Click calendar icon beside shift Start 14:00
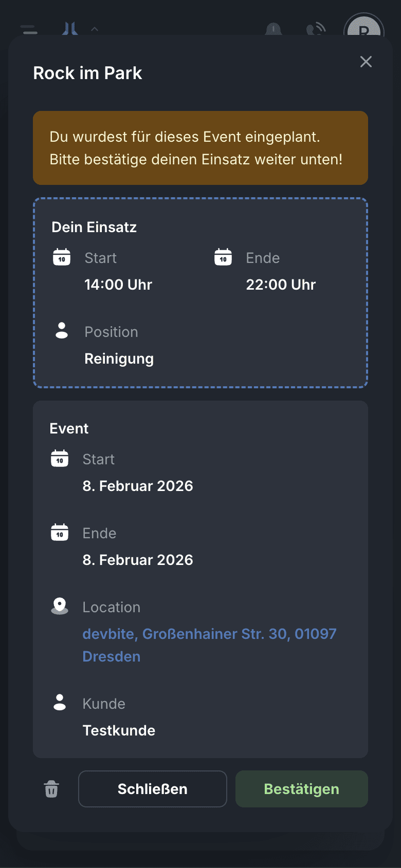Image resolution: width=401 pixels, height=868 pixels. coord(62,257)
